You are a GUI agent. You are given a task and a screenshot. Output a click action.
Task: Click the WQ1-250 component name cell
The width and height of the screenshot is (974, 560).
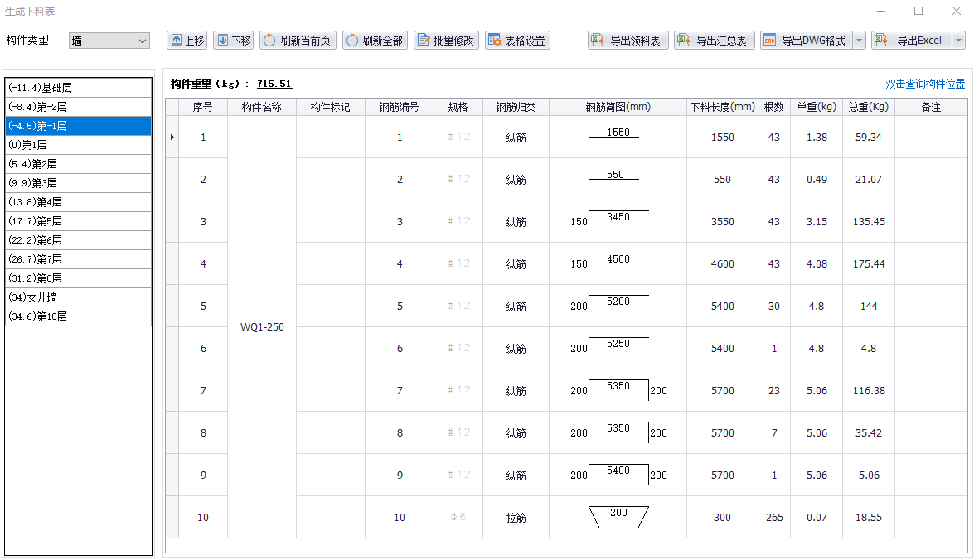pos(261,326)
